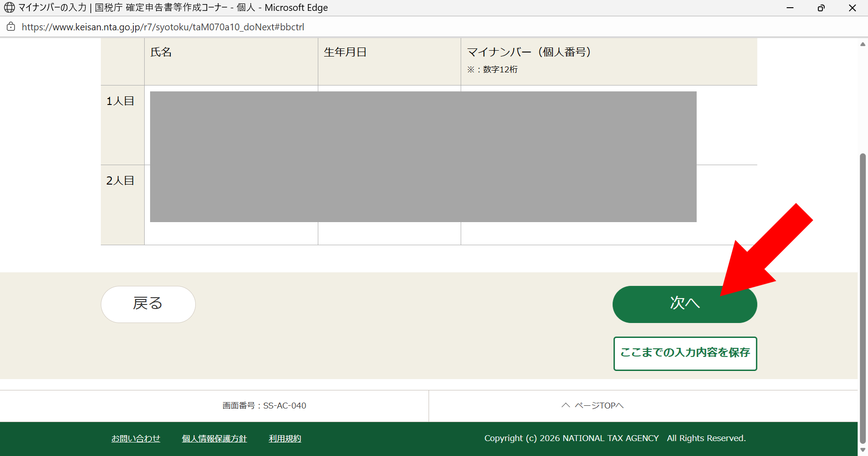Click the scrollbar down arrow
This screenshot has width=868, height=456.
click(x=863, y=450)
